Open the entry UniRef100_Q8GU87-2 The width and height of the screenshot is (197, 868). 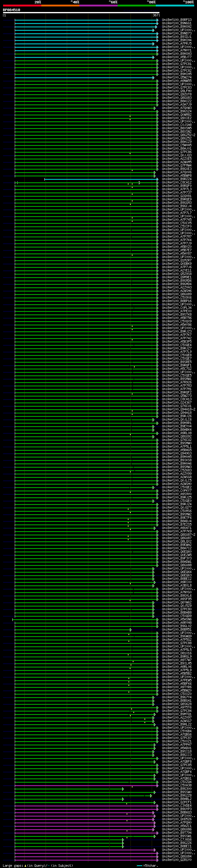coord(179,535)
